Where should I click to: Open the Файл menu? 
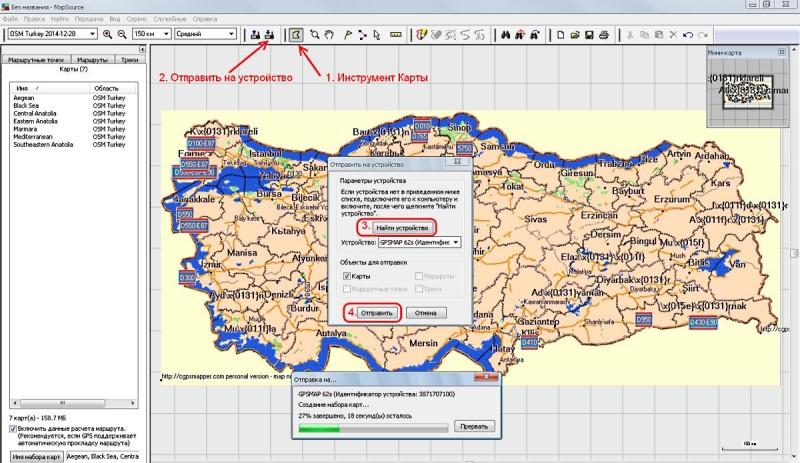[10, 19]
